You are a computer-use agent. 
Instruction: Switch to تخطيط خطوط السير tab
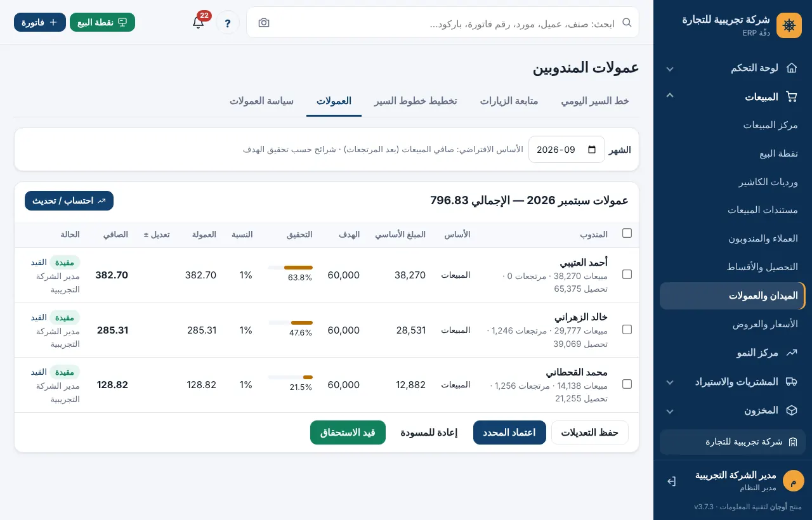click(x=416, y=101)
